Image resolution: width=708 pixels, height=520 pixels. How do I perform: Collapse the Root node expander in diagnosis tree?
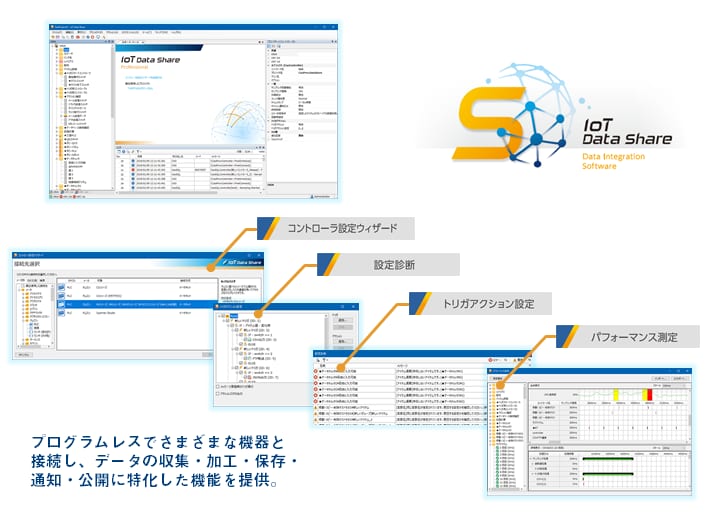219,316
